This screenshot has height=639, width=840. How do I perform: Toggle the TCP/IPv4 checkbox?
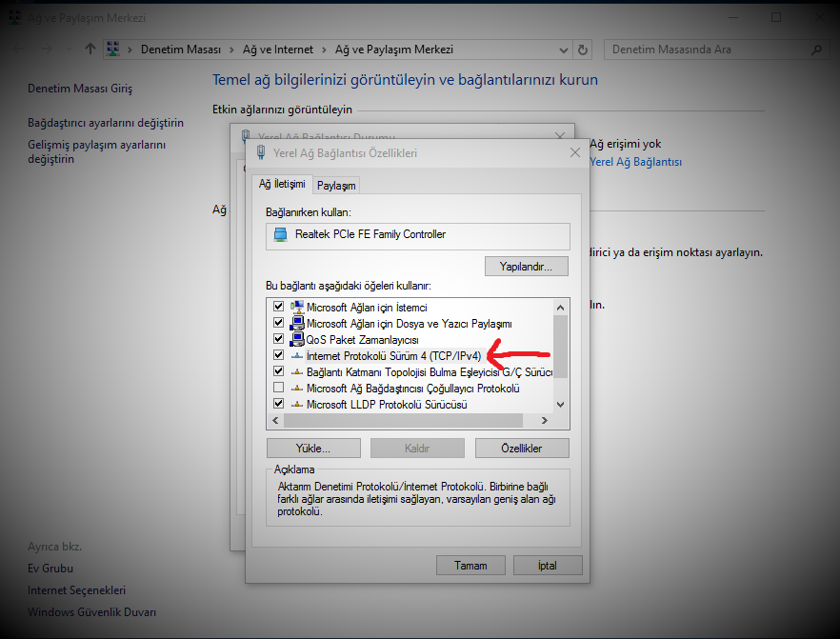coord(278,354)
